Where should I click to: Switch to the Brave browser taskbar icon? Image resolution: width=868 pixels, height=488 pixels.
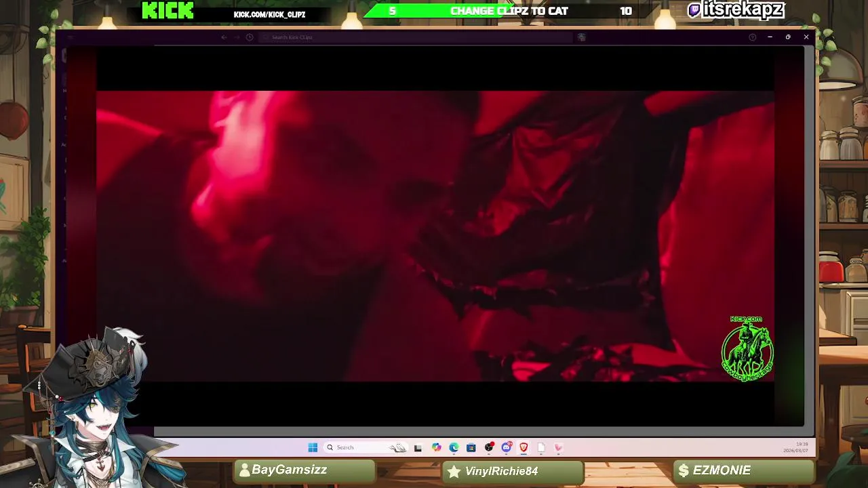pyautogui.click(x=524, y=447)
